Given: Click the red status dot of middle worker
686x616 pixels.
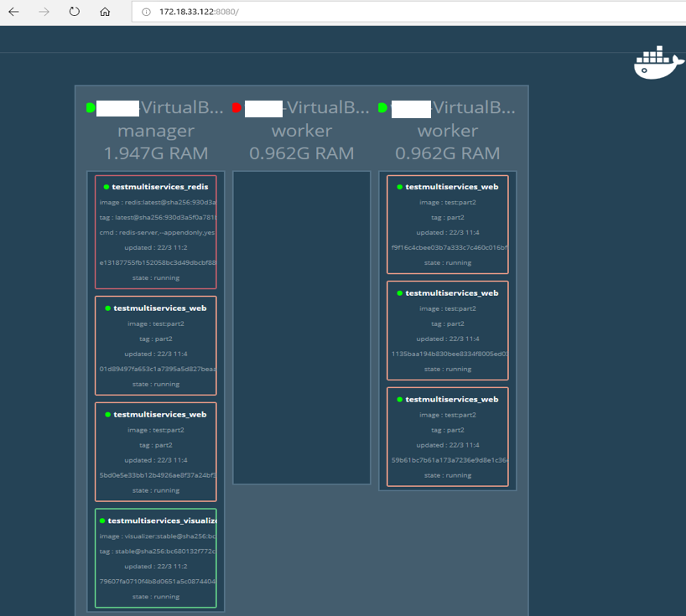Looking at the screenshot, I should [236, 108].
